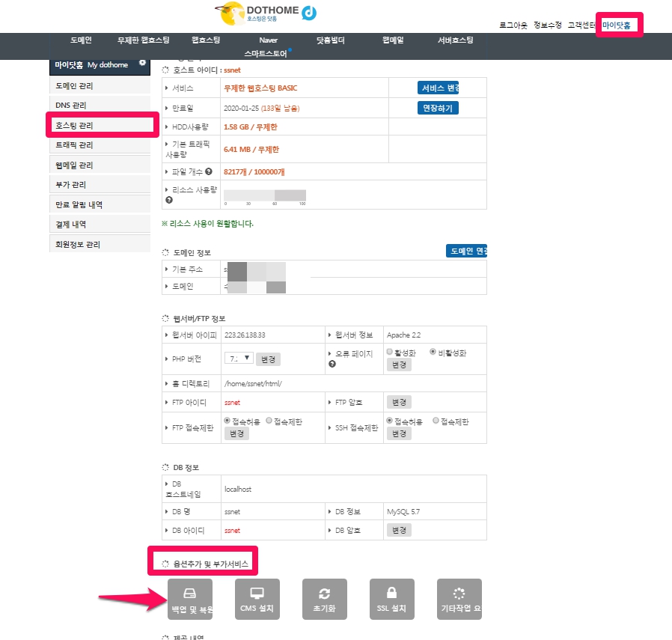Click the 서비스 변경 button
This screenshot has height=640, width=672.
tap(438, 88)
